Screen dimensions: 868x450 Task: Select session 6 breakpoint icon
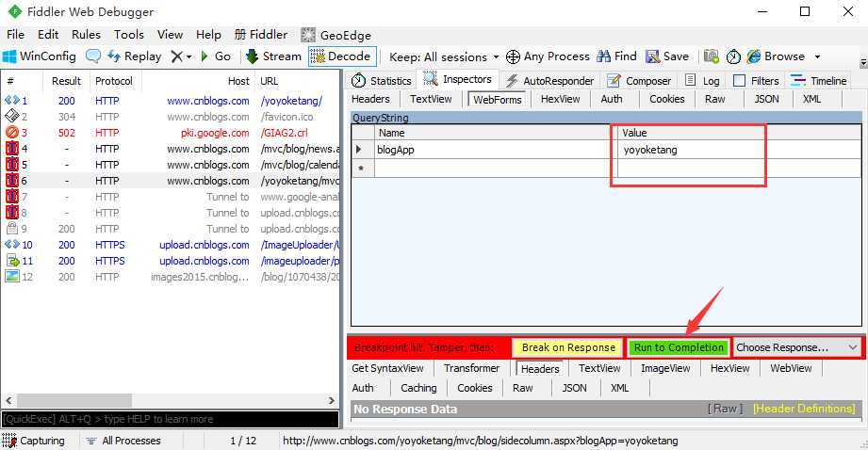pyautogui.click(x=11, y=181)
